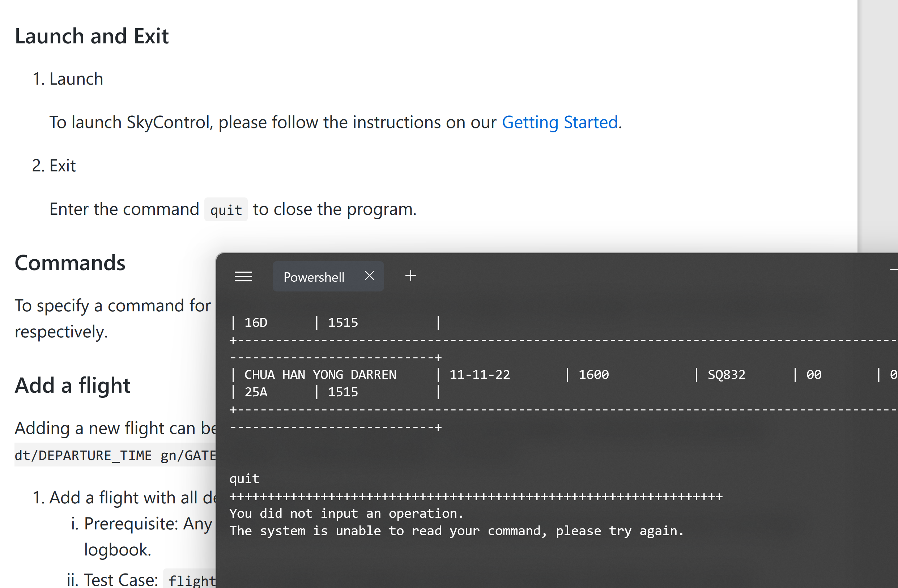Click the 'You did not input an operation' message
Screen dimensions: 898x588
(346, 513)
